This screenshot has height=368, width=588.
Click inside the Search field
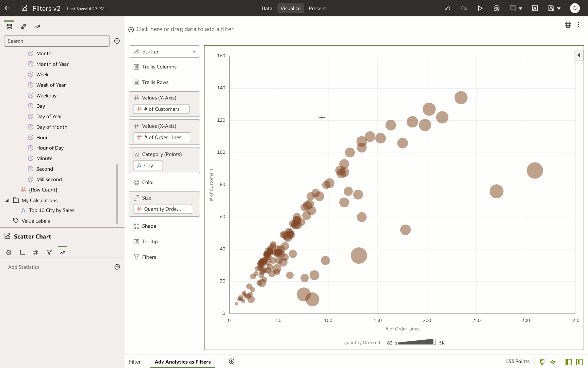coord(57,41)
